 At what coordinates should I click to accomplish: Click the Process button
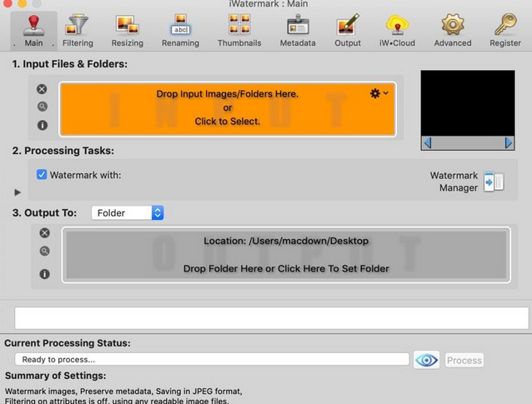pos(464,361)
